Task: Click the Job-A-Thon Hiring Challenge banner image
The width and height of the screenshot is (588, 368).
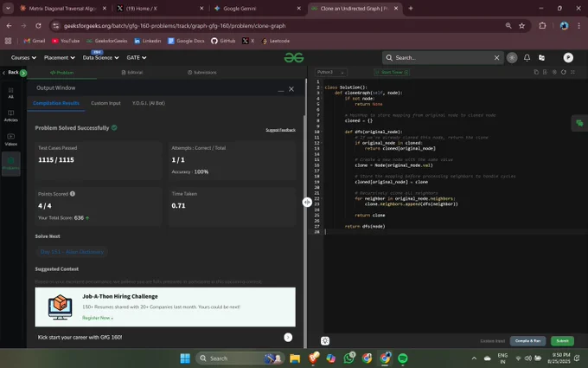Action: tap(60, 307)
